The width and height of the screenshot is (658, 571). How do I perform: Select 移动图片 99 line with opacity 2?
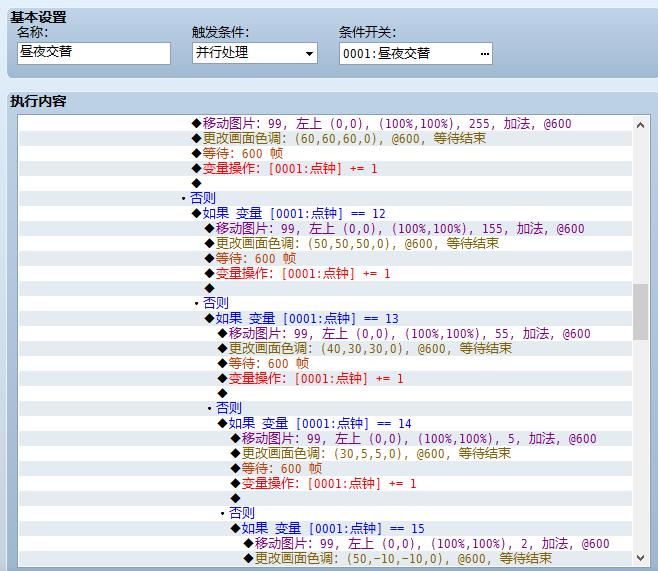tap(326, 543)
